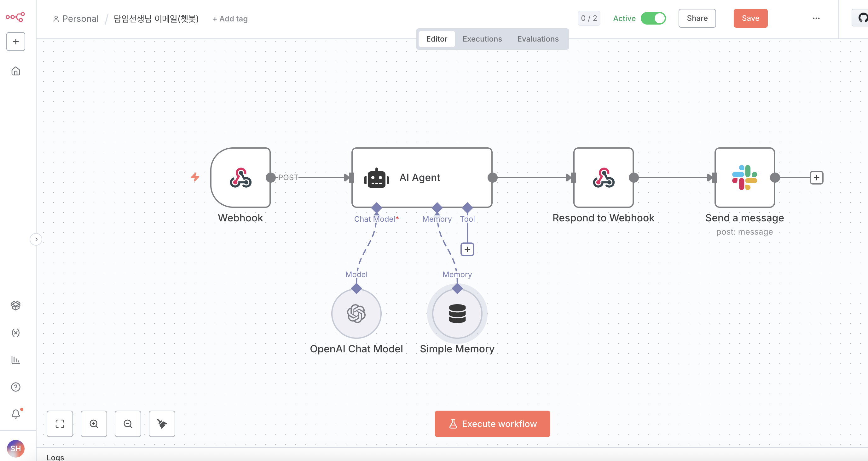The height and width of the screenshot is (461, 868).
Task: Click the AI Agent output connector dot
Action: [x=493, y=178]
